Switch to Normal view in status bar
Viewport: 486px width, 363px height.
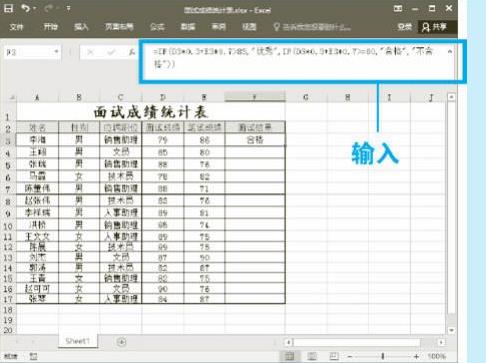289,356
